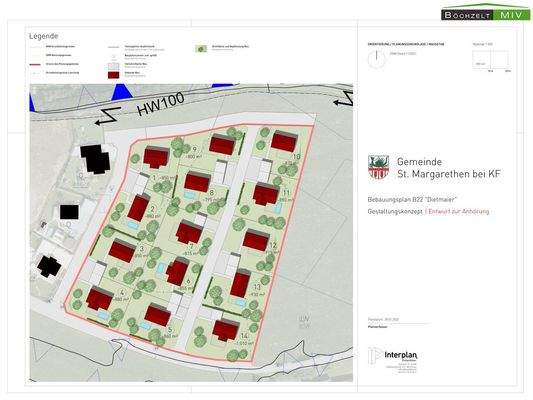The height and width of the screenshot is (400, 533).
Task: Click the 'Gestaltungskonzept' text
Action: pos(395,211)
